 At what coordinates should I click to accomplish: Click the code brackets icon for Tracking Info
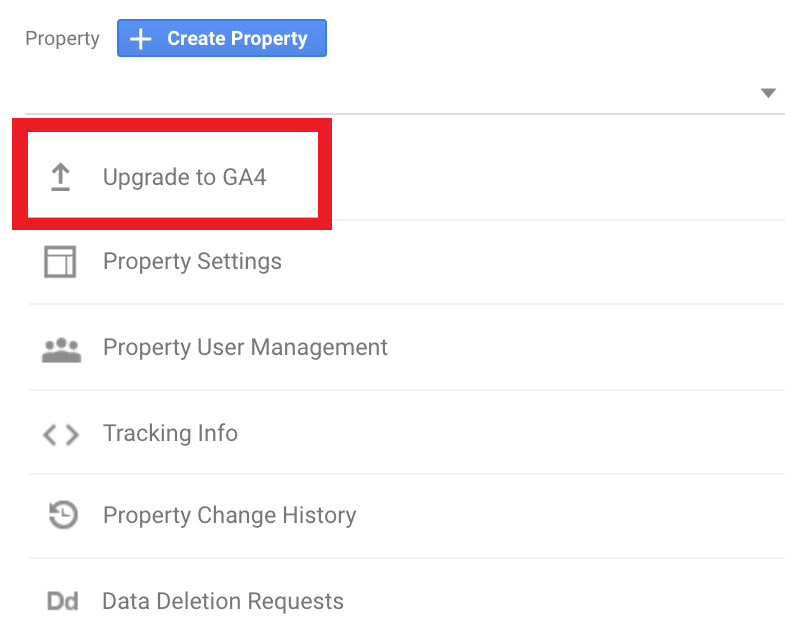(61, 434)
